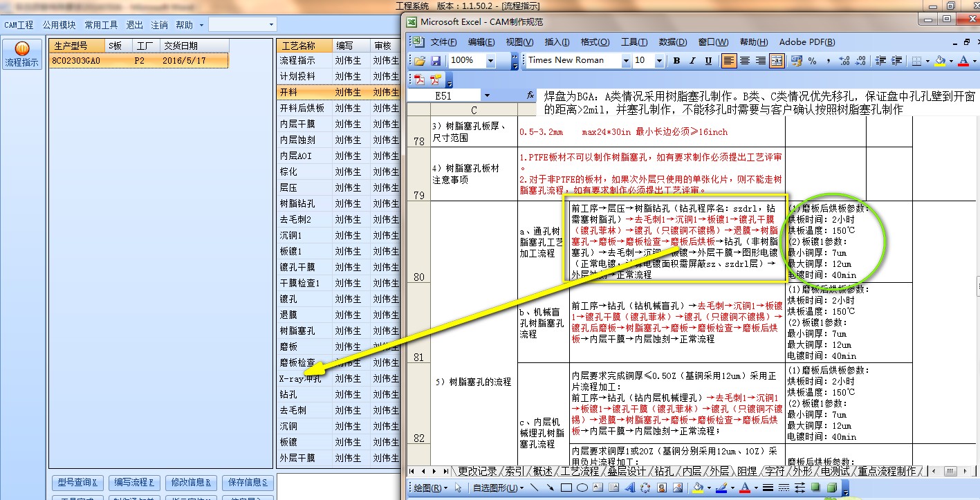Click the 3-D Style icon
This screenshot has height=500, width=980.
831,488
